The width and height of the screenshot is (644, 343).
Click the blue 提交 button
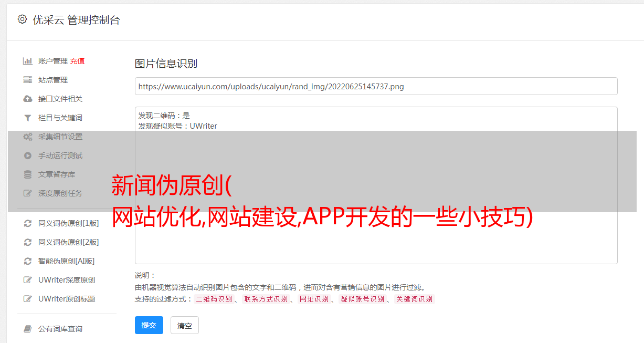click(149, 325)
